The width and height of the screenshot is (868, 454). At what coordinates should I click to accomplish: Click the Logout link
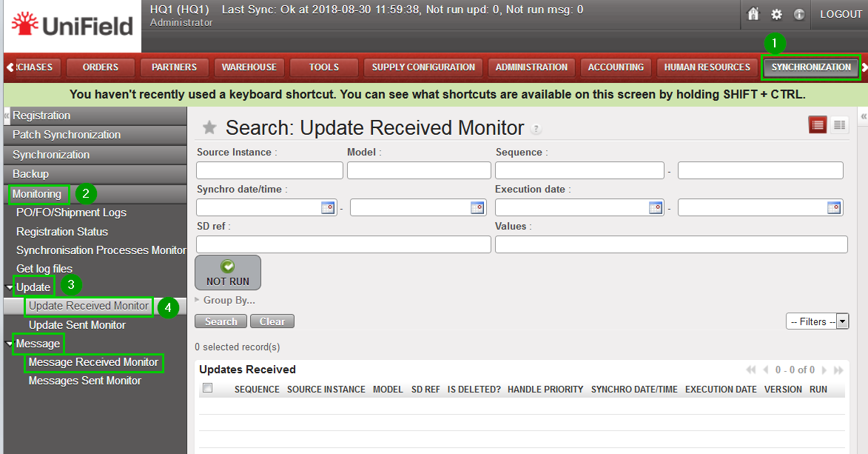click(x=841, y=14)
